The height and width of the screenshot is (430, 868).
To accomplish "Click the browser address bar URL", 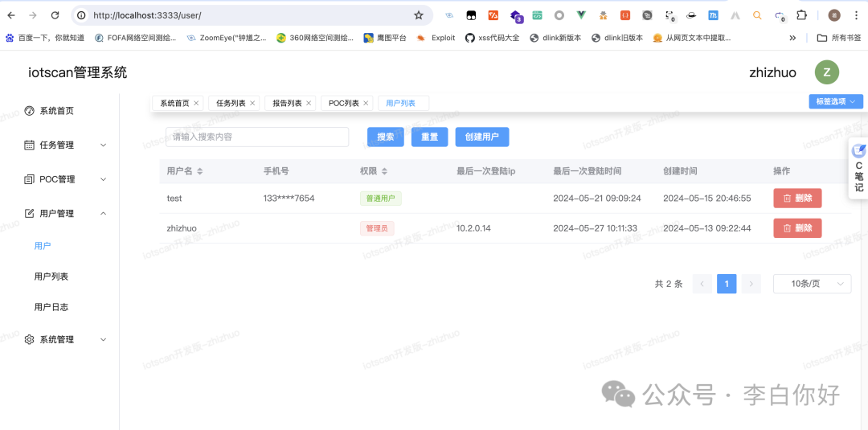I will point(147,15).
